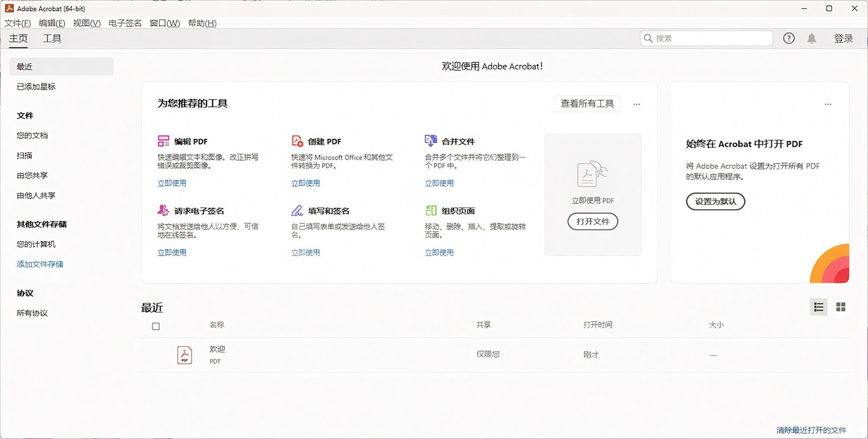This screenshot has width=868, height=439.
Task: Focus the 搜索 search input field
Action: coord(707,38)
